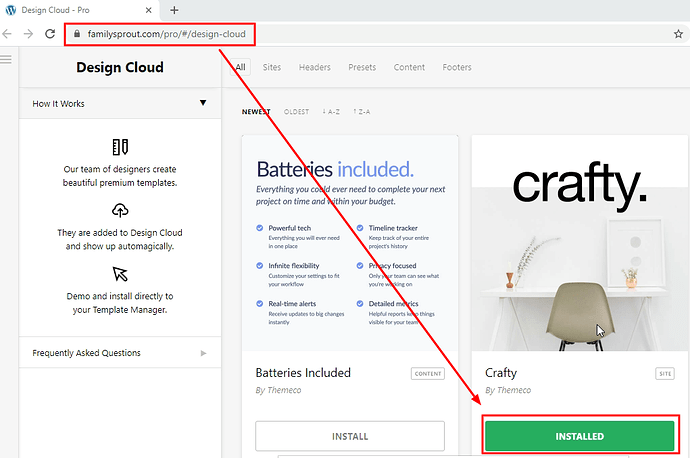Switch to the Sites tab
Image resolution: width=690 pixels, height=458 pixels.
(272, 67)
